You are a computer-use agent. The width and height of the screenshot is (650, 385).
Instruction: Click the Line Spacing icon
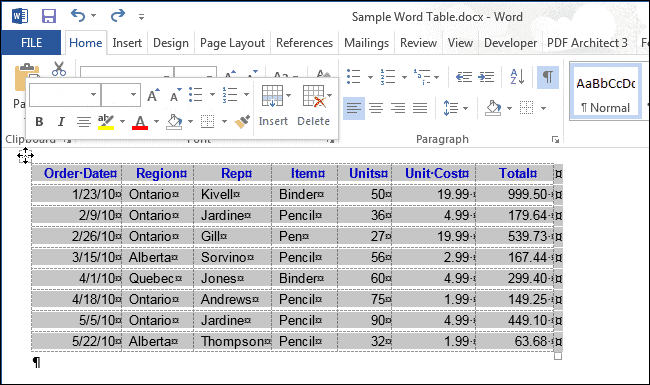point(451,108)
